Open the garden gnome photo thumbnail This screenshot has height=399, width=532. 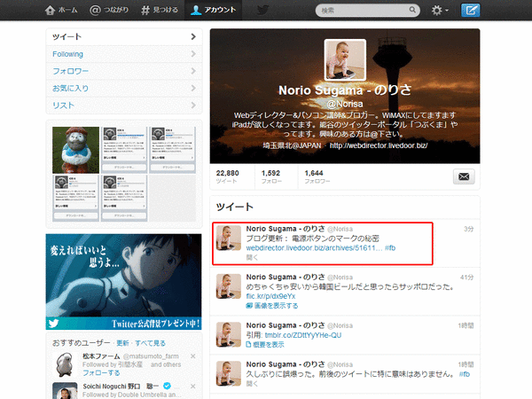pyautogui.click(x=75, y=150)
